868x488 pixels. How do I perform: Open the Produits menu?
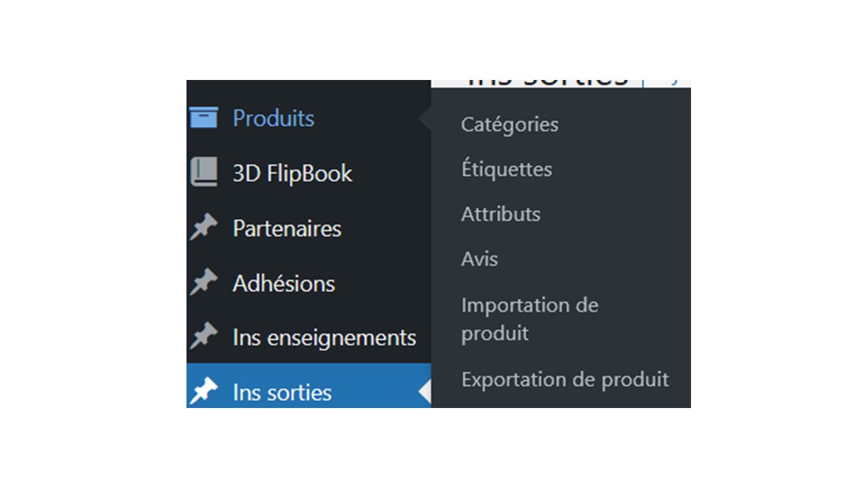273,118
